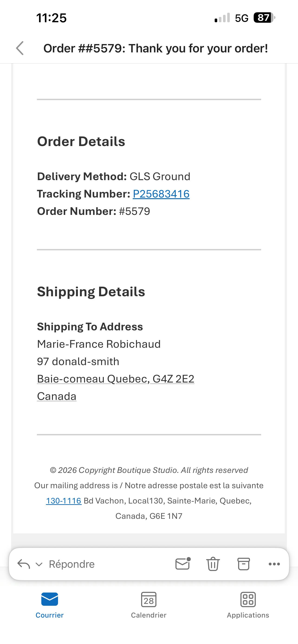
Task: Expand reply options chevron
Action: 39,564
